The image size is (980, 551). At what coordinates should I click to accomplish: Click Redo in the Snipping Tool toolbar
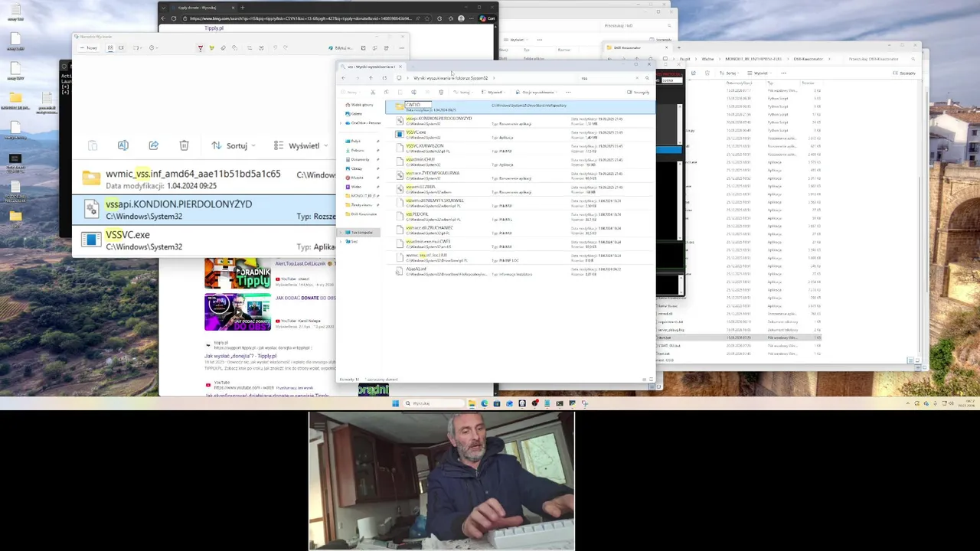coord(286,48)
